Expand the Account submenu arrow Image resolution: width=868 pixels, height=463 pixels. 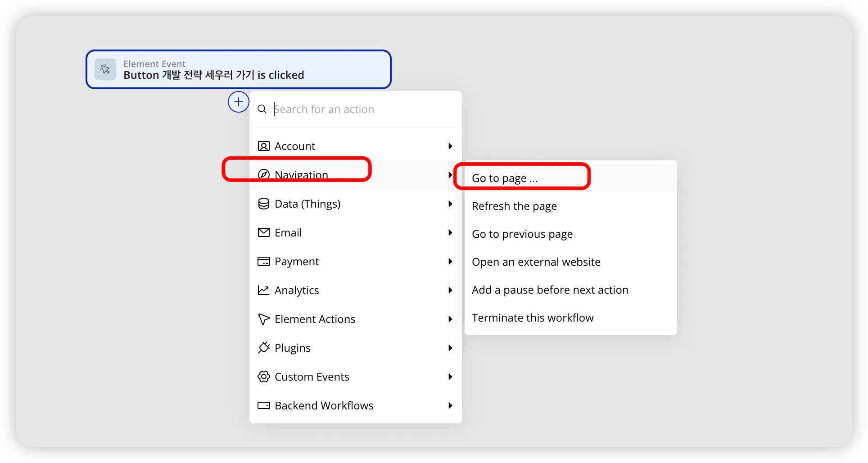click(450, 146)
